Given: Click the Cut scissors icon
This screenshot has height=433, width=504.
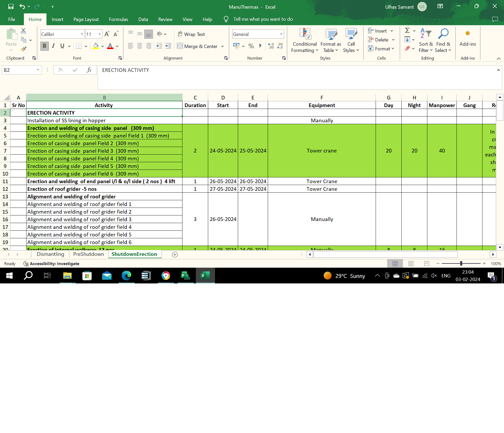Looking at the screenshot, I should click(x=23, y=31).
